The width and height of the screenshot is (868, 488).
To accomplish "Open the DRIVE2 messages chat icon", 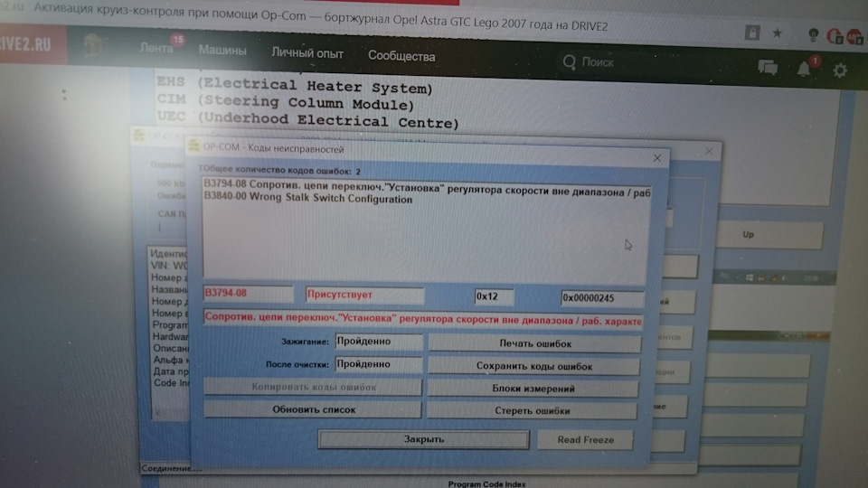I will (x=768, y=69).
